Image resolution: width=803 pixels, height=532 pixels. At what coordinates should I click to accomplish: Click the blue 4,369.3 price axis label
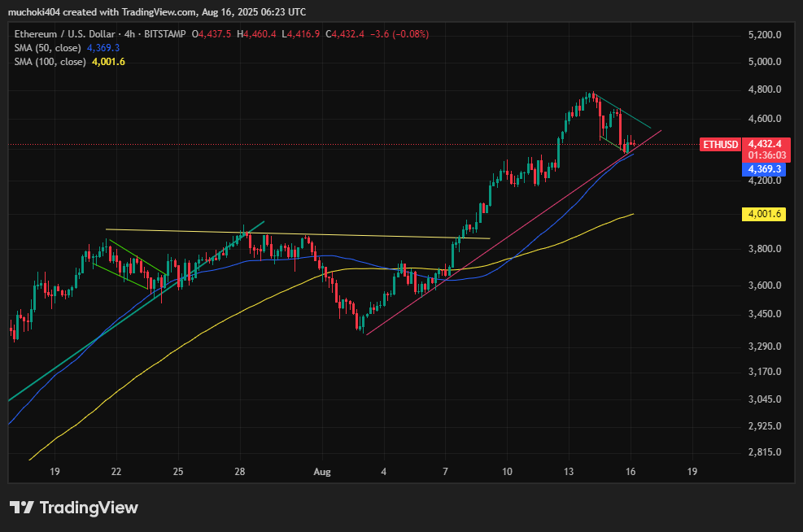coord(764,169)
